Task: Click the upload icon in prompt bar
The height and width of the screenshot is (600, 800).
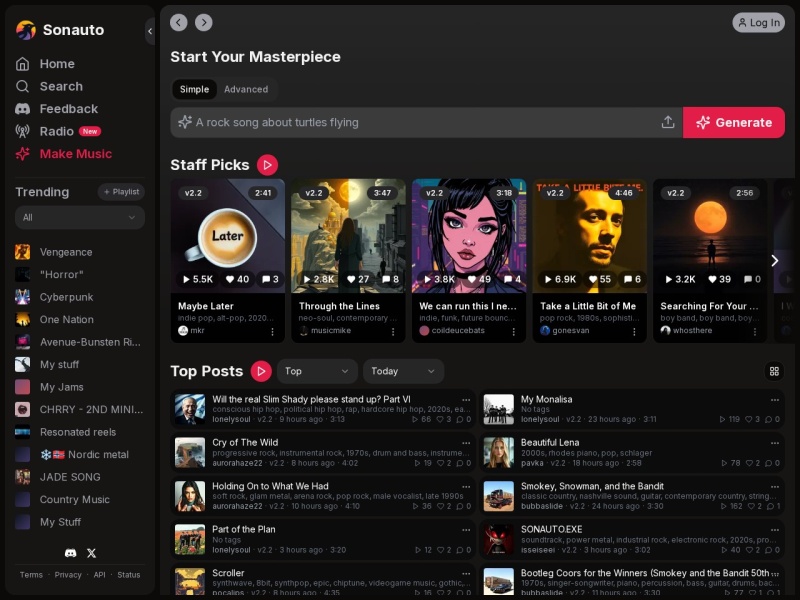Action: point(668,122)
